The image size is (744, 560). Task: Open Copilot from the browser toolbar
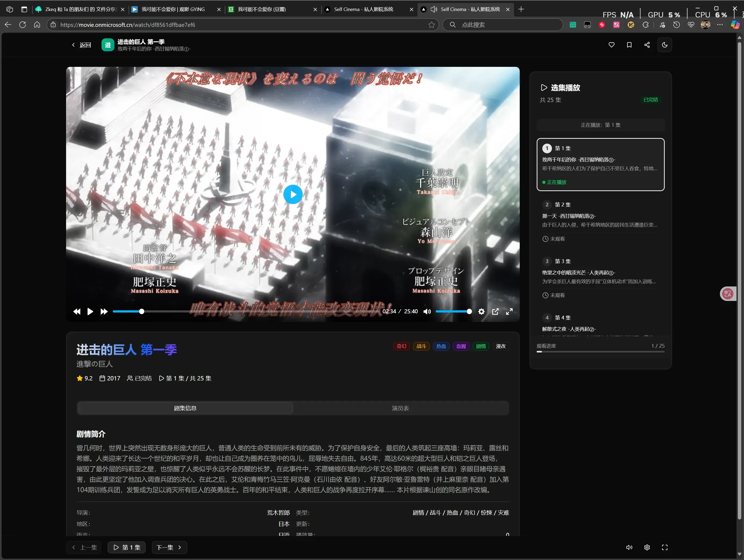[x=735, y=24]
